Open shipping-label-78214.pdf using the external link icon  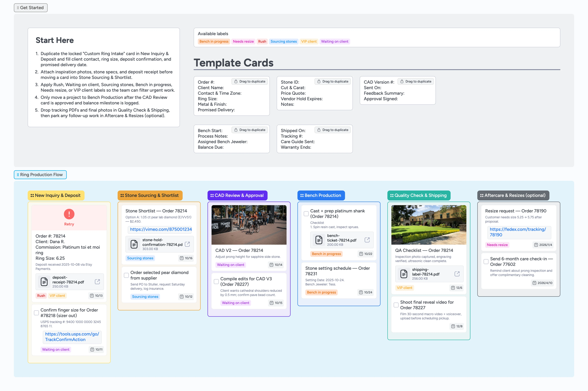(457, 274)
